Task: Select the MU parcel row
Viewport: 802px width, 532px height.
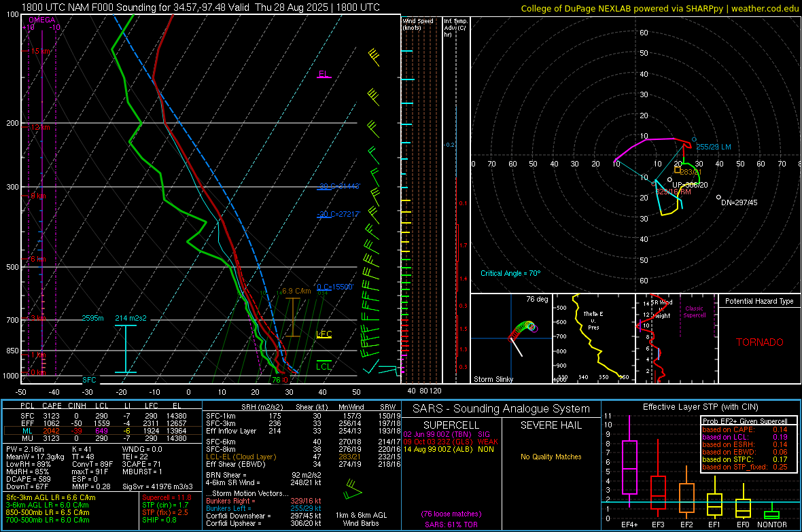Action: pyautogui.click(x=103, y=438)
